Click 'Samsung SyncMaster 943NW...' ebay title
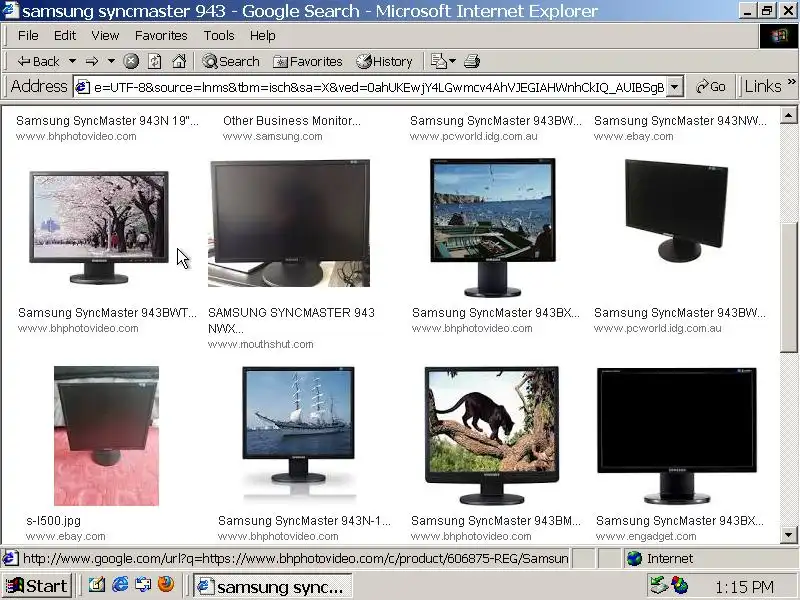The height and width of the screenshot is (600, 800). 680,121
